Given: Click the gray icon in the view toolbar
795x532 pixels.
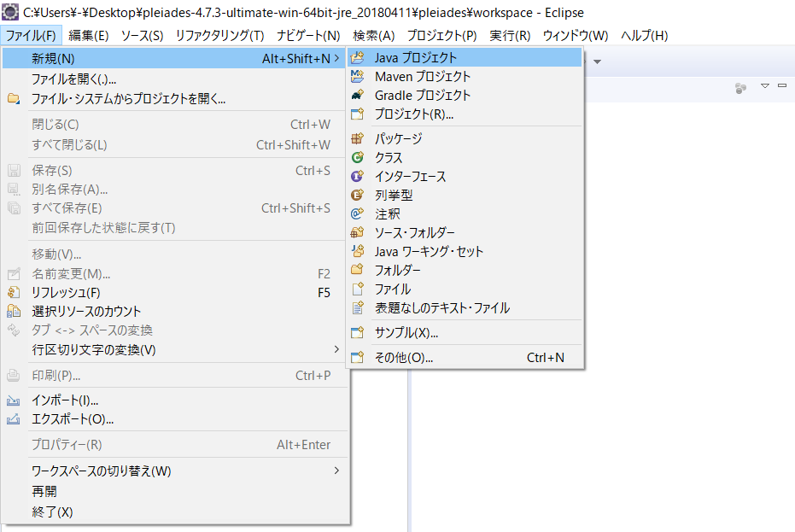Looking at the screenshot, I should pos(740,88).
